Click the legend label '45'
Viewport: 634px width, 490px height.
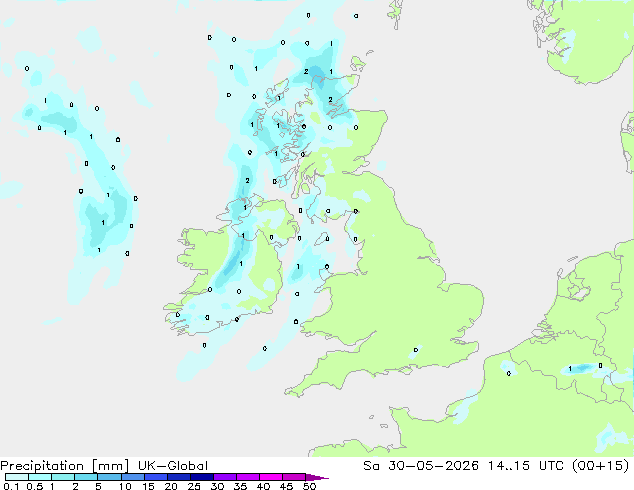(286, 486)
